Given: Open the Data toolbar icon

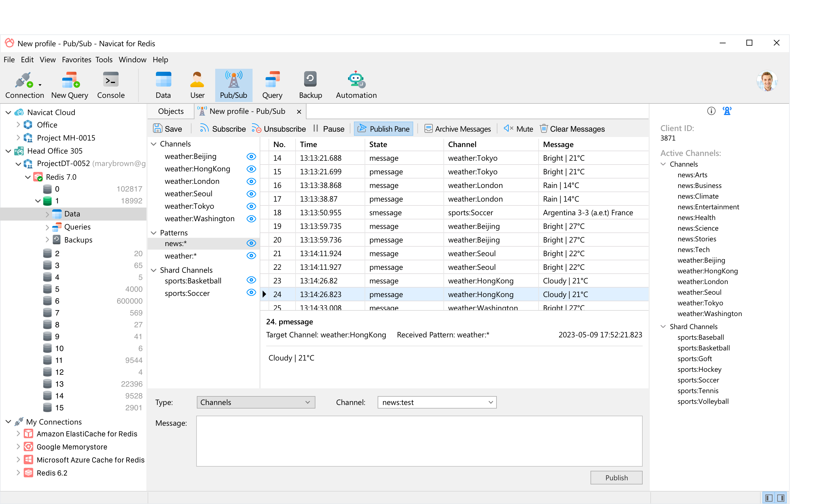Looking at the screenshot, I should click(x=163, y=85).
